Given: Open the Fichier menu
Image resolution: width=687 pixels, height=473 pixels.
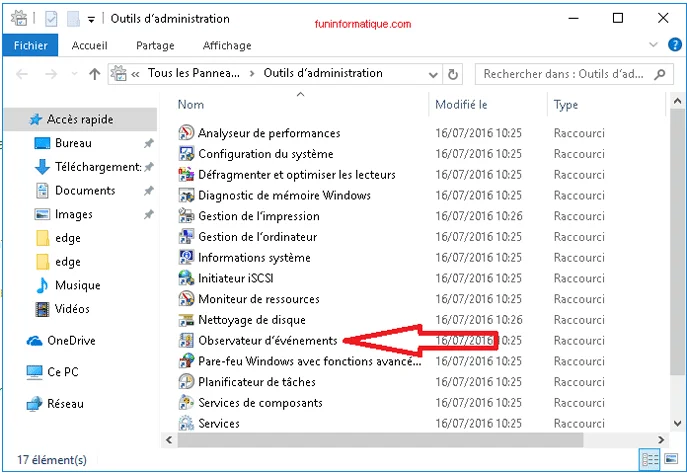Looking at the screenshot, I should [30, 45].
